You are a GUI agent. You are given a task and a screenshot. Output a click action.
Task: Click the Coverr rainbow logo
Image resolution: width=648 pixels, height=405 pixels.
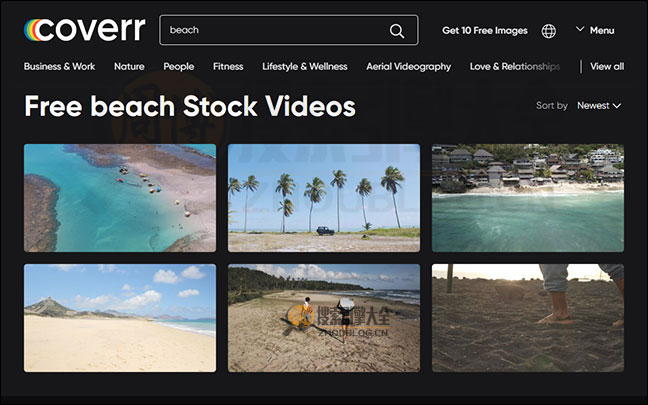pyautogui.click(x=85, y=30)
